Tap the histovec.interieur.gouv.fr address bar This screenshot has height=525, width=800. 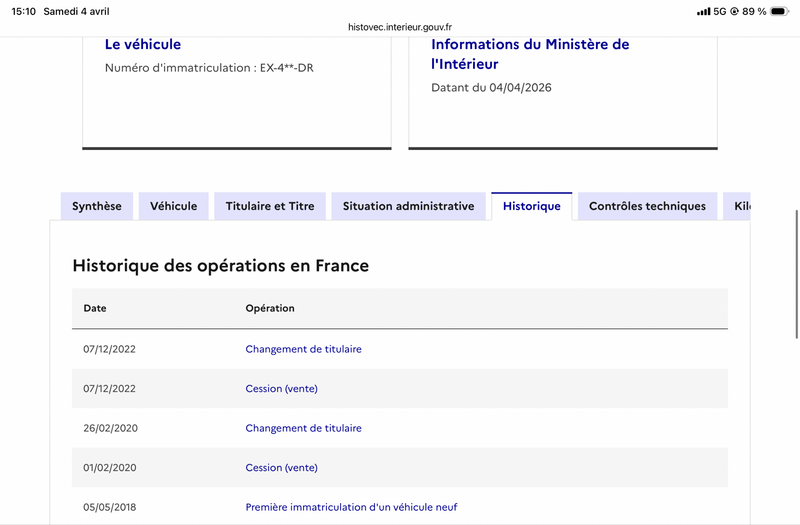[x=400, y=29]
